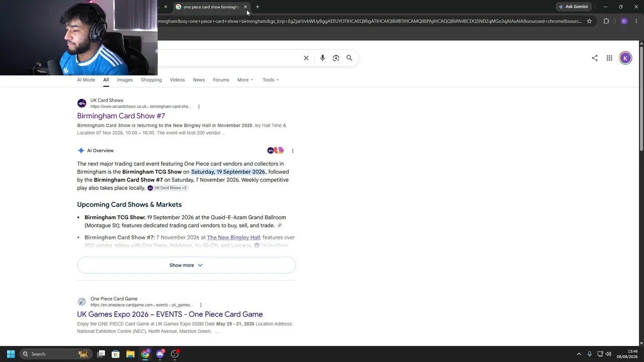
Task: Click the microphone tray icon
Action: [589, 354]
